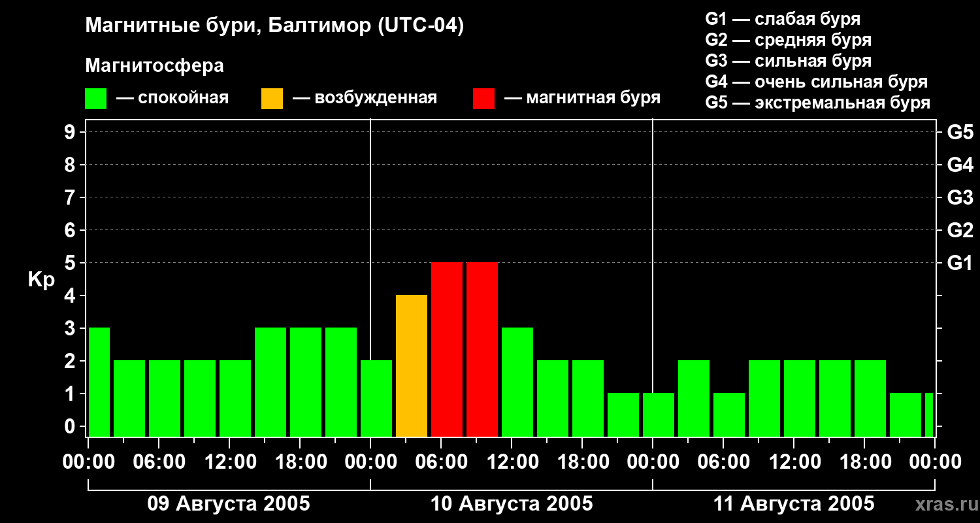Select the Kp 1 bar around 06:00 on 11 August
980x523 pixels.
(x=729, y=414)
